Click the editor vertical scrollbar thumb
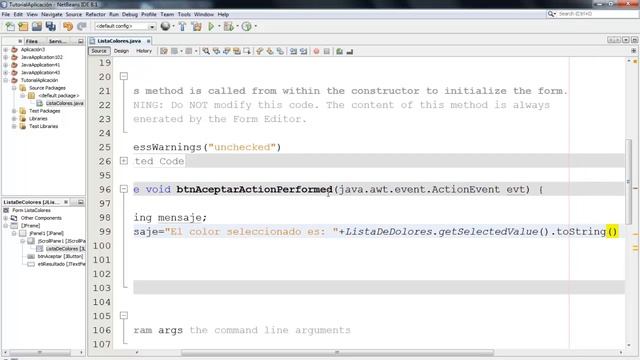Screen dimensions: 640x360 pyautogui.click(x=628, y=182)
